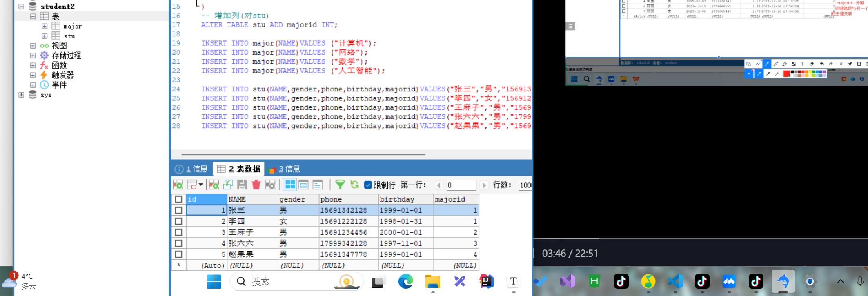The height and width of the screenshot is (296, 868).
Task: Select the eraser tool in annotation toolbar
Action: (x=812, y=64)
